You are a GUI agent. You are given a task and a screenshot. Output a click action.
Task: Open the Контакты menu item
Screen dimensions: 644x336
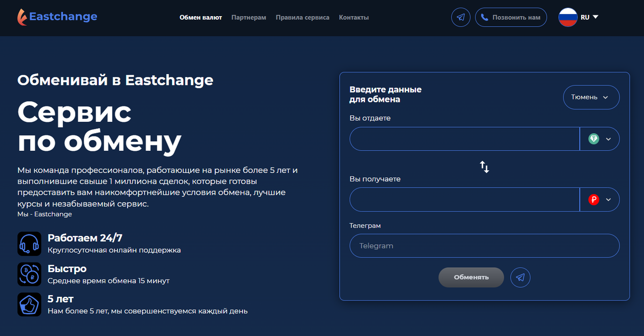[x=354, y=17]
